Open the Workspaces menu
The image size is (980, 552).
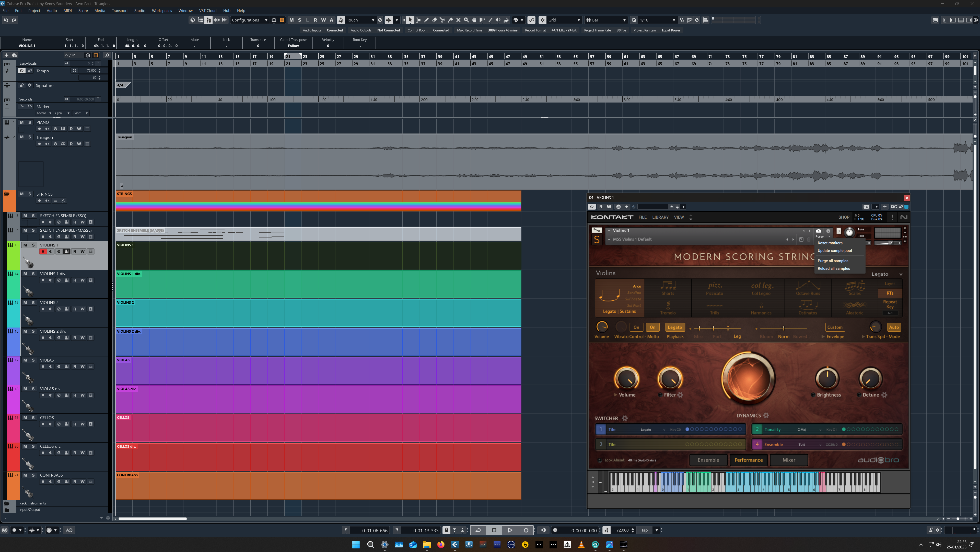click(162, 11)
